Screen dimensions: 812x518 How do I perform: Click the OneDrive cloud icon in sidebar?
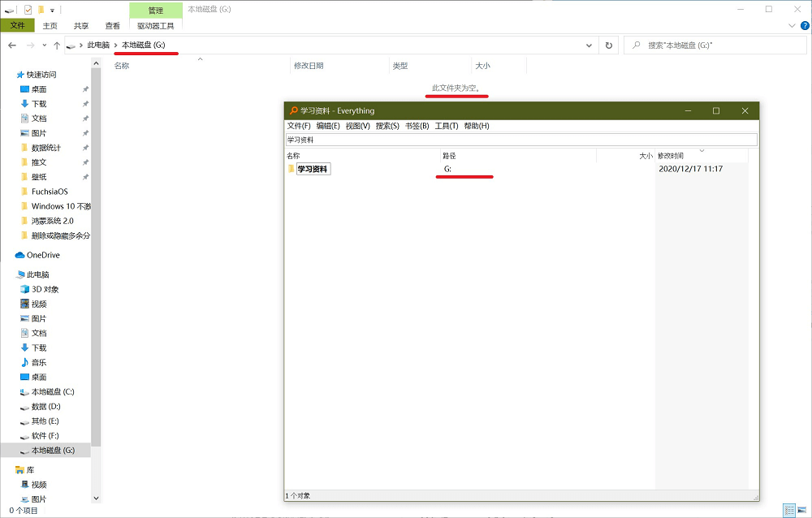(20, 255)
